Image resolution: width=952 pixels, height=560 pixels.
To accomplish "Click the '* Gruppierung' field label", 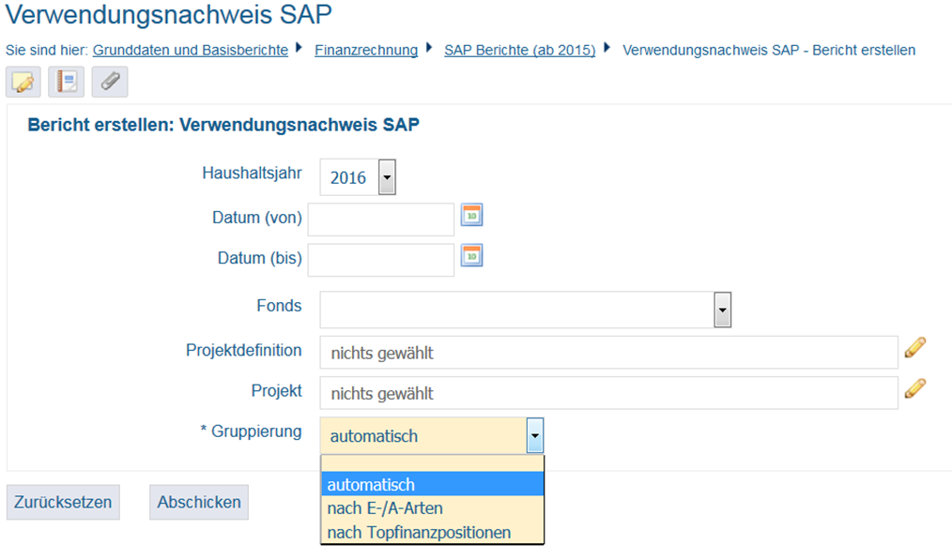I will pyautogui.click(x=251, y=431).
